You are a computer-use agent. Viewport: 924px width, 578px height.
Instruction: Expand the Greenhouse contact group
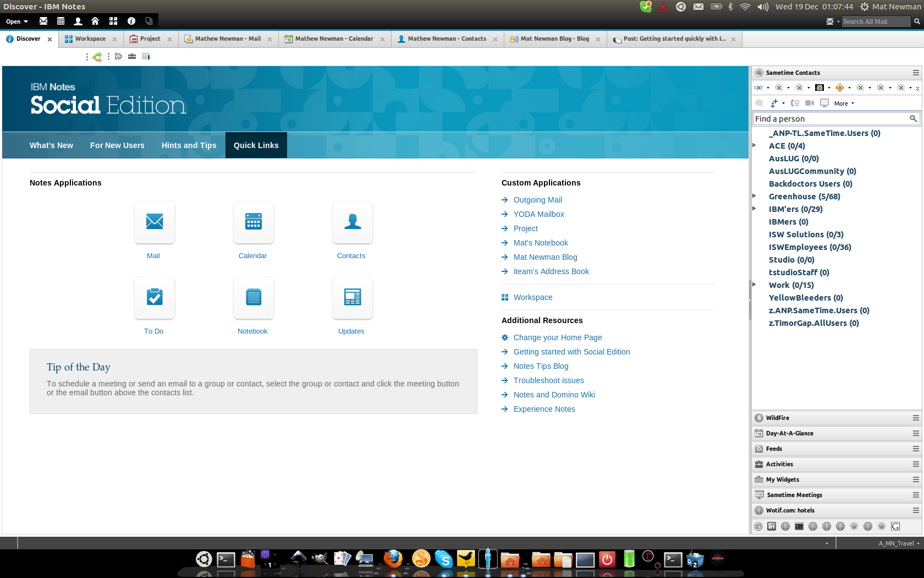coord(754,196)
